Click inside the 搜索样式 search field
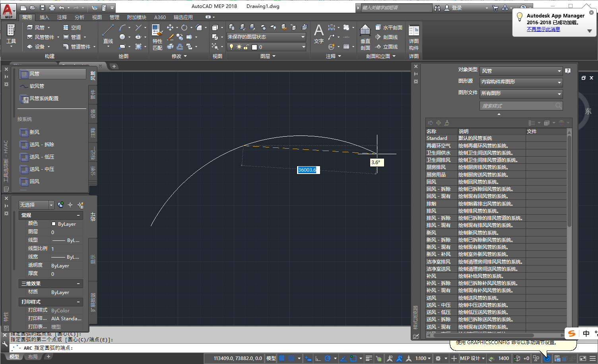 (517, 105)
